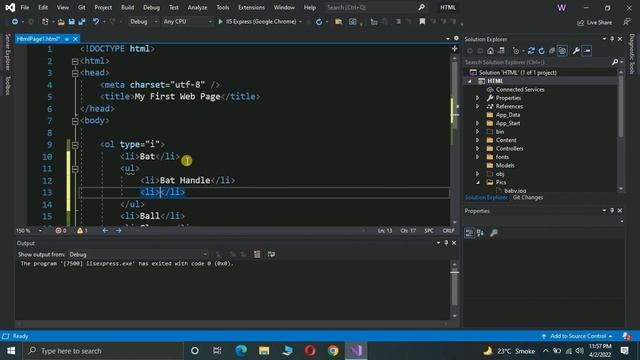Click the bookmark icon in the toolbar

(x=422, y=22)
